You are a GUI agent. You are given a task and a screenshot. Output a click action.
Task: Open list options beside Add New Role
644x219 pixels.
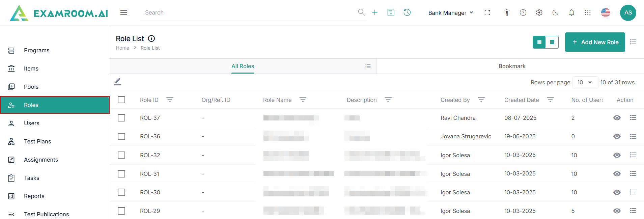633,42
